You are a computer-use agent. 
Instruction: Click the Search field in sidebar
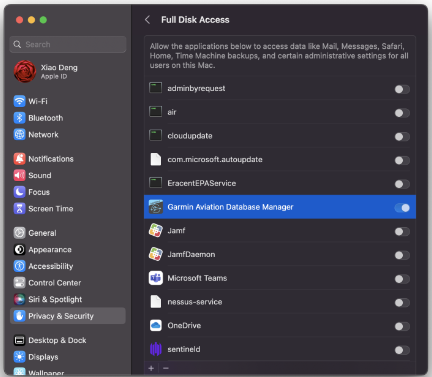tap(68, 44)
